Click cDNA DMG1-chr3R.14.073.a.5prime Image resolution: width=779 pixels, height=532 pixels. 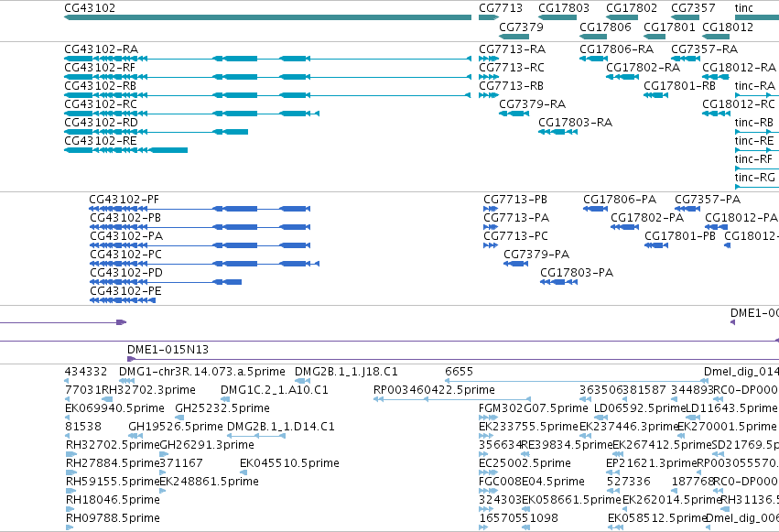(x=127, y=381)
